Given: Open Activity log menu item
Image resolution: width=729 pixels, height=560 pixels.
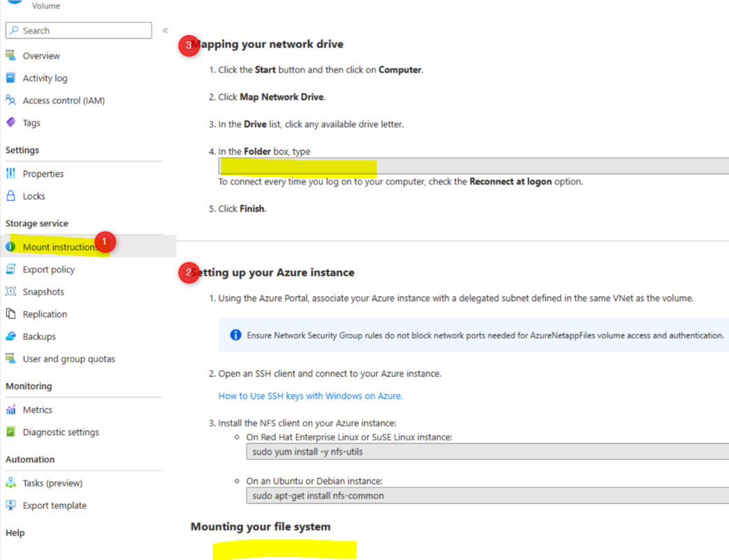Looking at the screenshot, I should [x=45, y=78].
